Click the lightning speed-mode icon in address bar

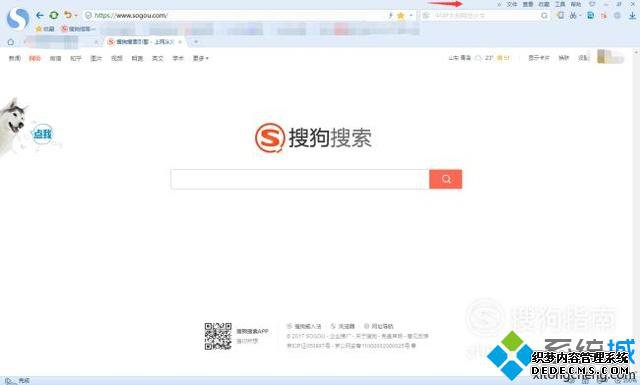(390, 16)
